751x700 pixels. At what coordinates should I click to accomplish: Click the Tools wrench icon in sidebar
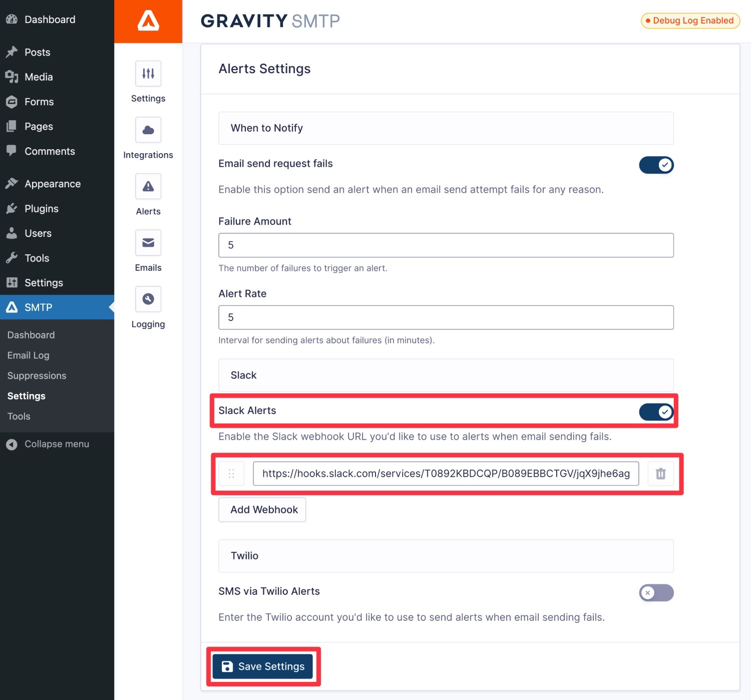[12, 258]
